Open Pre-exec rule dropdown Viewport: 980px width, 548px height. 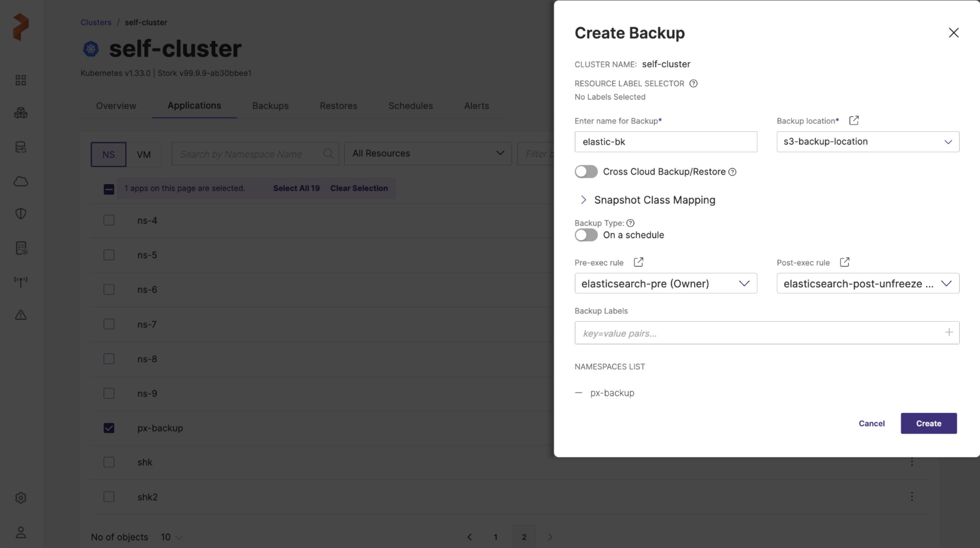[x=665, y=284]
